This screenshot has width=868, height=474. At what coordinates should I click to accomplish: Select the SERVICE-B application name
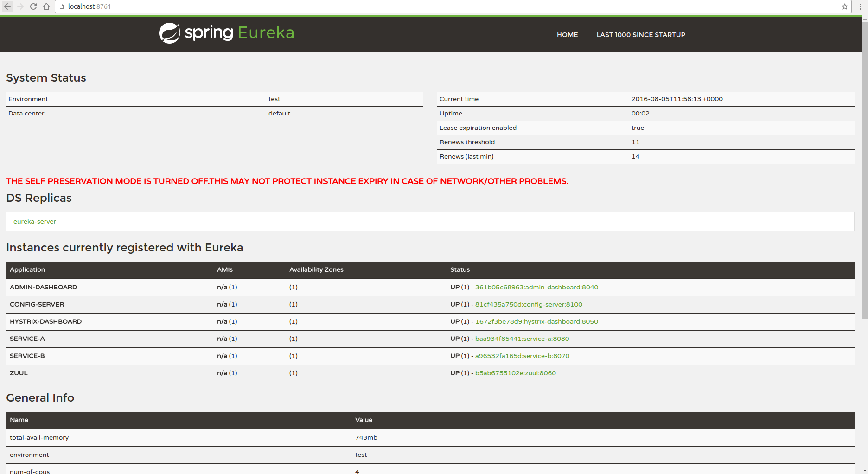[x=27, y=356]
